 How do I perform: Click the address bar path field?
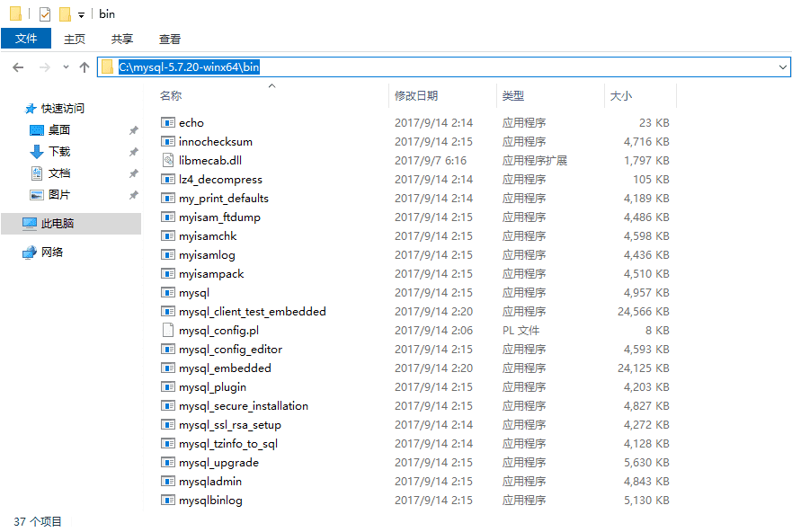(444, 67)
